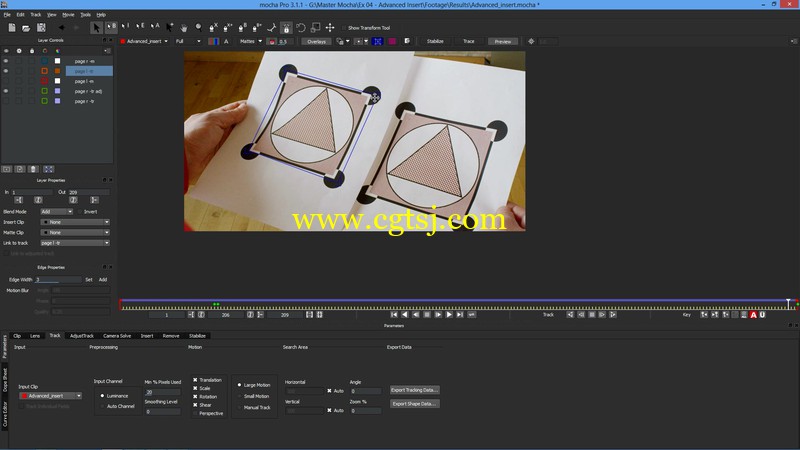Switch to the Lens tab
Viewport: 800px width, 450px height.
click(x=35, y=336)
